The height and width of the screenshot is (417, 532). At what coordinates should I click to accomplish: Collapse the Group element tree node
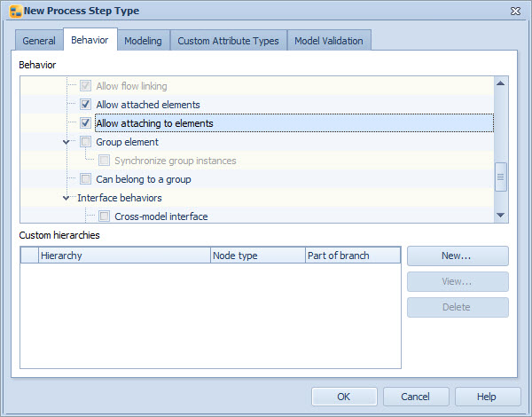click(x=66, y=142)
